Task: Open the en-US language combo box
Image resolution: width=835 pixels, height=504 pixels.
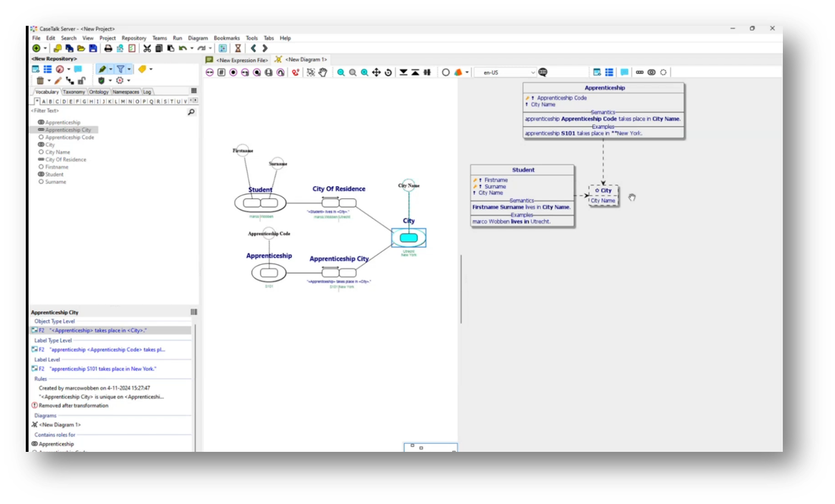Action: pyautogui.click(x=505, y=72)
